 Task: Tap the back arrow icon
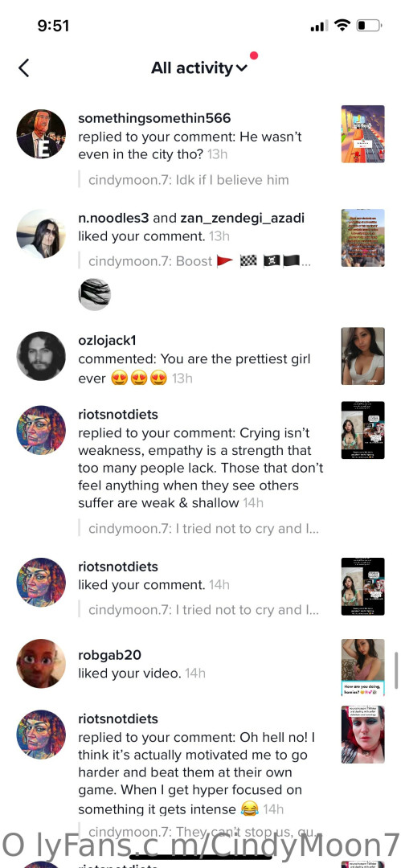click(x=23, y=68)
